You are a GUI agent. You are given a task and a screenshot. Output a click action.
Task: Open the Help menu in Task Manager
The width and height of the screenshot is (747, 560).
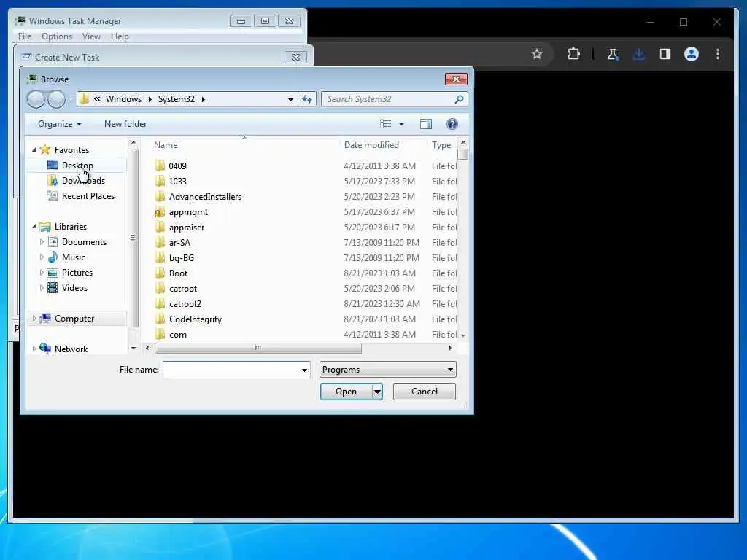coord(120,36)
